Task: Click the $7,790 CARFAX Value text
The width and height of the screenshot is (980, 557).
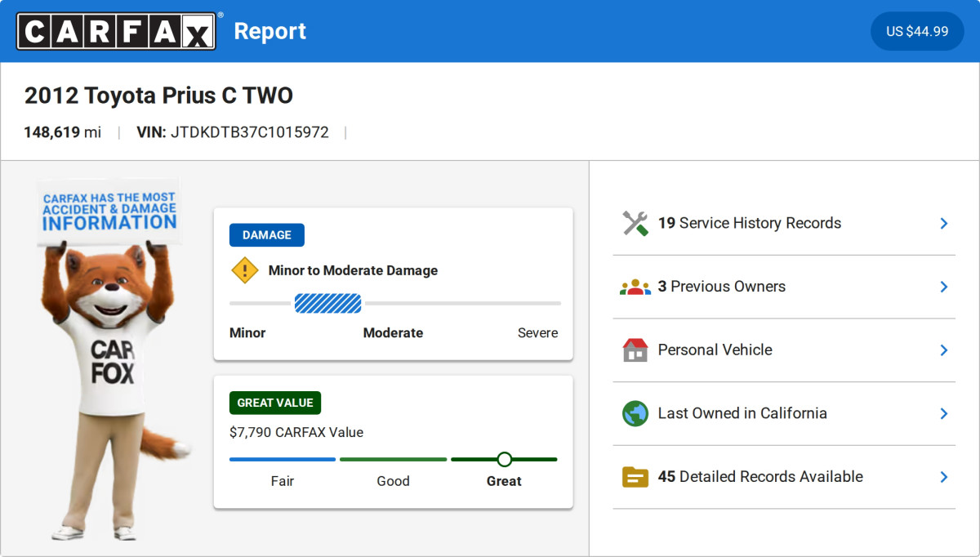Action: click(296, 433)
